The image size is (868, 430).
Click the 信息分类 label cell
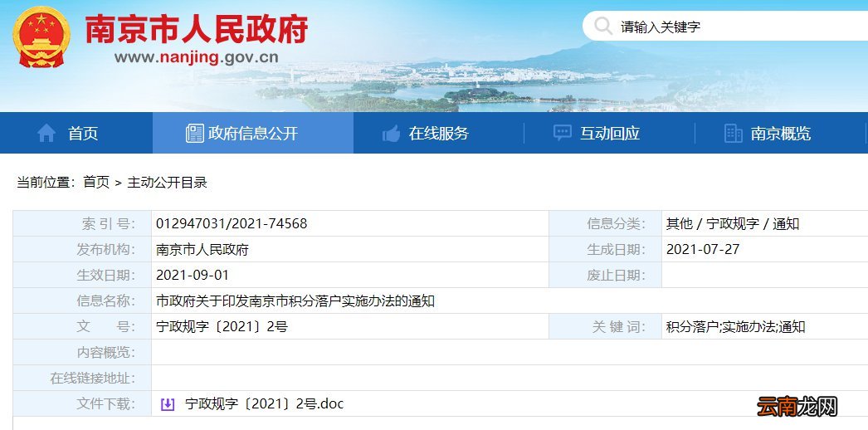click(x=606, y=223)
